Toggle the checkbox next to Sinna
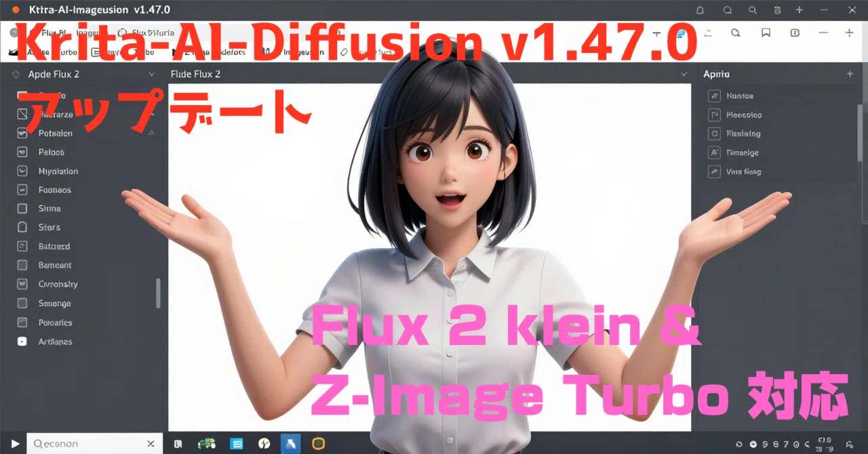 [22, 209]
